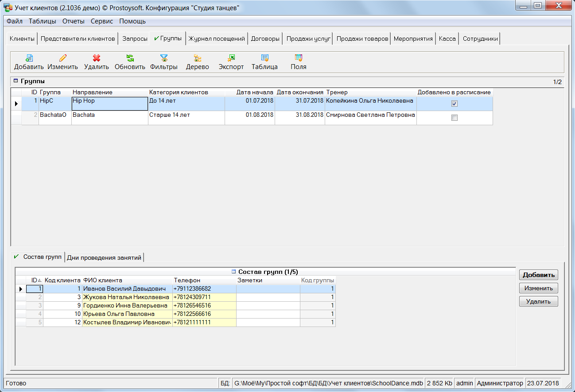Click database path in status bar
The width and height of the screenshot is (575, 392).
click(x=328, y=383)
